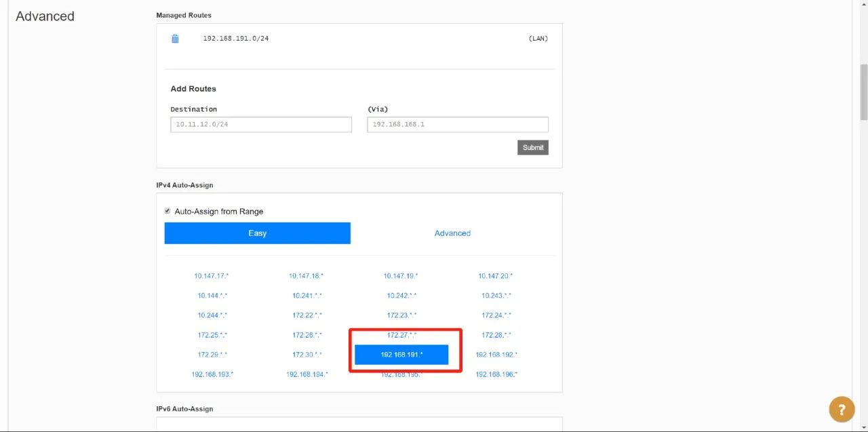Select the 192.168.193.* range
This screenshot has width=868, height=432.
212,374
